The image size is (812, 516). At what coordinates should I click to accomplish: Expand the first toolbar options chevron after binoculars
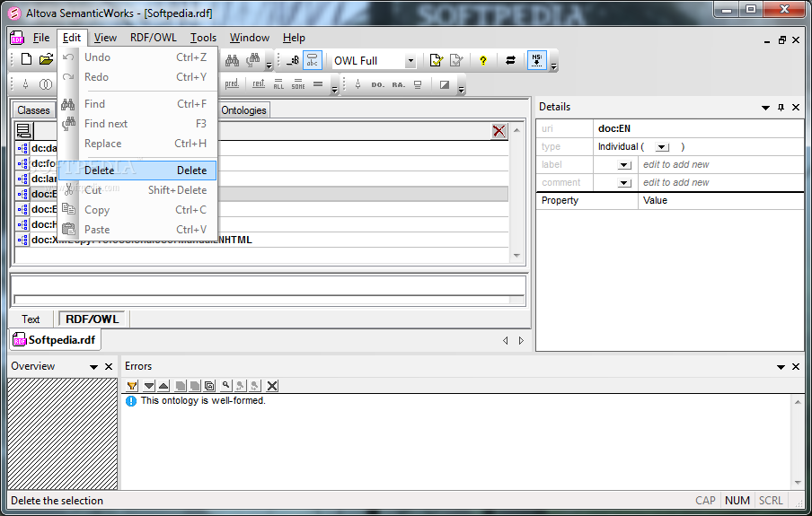pyautogui.click(x=269, y=66)
